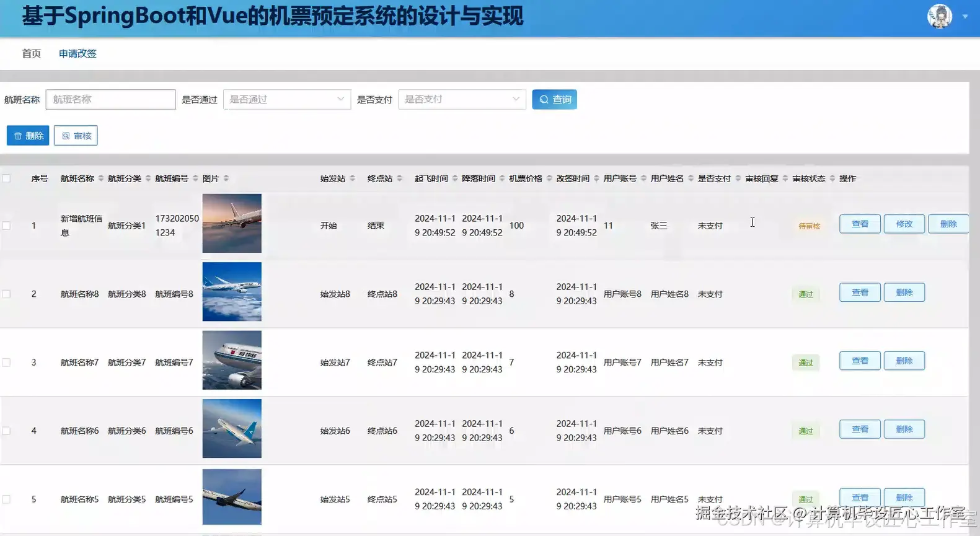The width and height of the screenshot is (980, 536).
Task: Sort by 起飞时间 column arrows
Action: [x=454, y=178]
